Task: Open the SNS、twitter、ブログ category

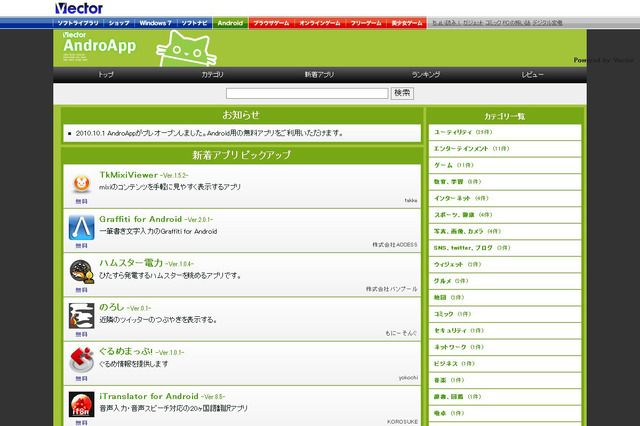Action: tap(505, 248)
